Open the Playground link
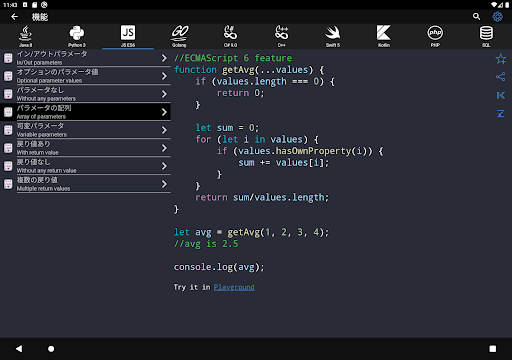512x360 pixels. click(234, 287)
